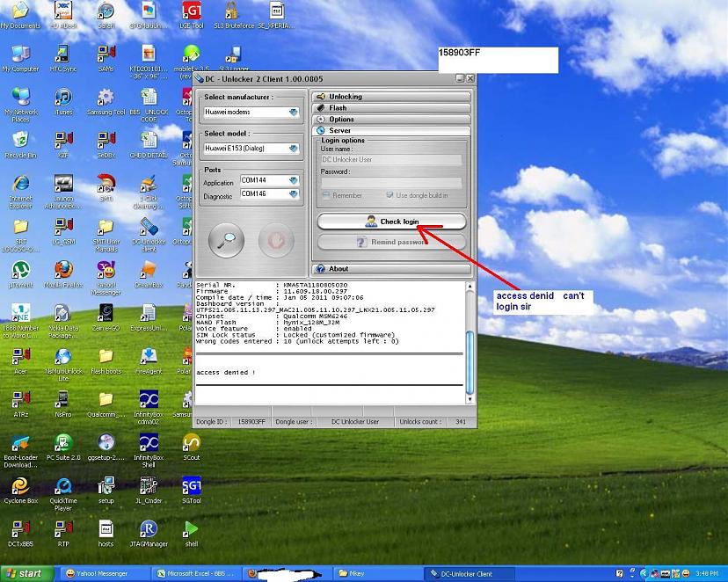Viewport: 728px width, 582px height.
Task: Open iTunes from the desktop
Action: pyautogui.click(x=63, y=98)
